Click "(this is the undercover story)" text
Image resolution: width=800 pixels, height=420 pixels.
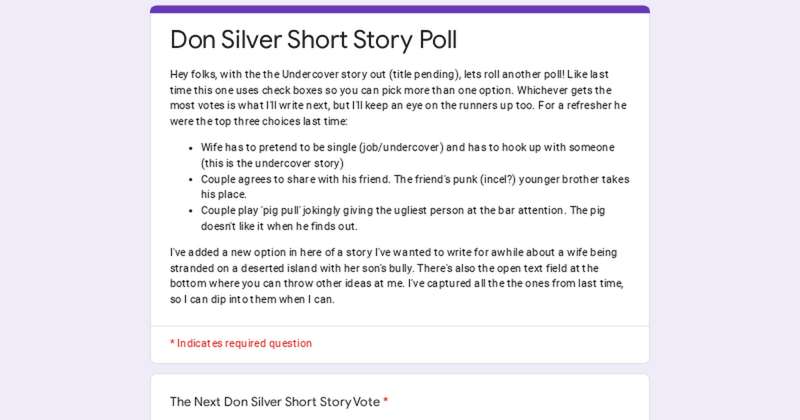click(x=272, y=163)
